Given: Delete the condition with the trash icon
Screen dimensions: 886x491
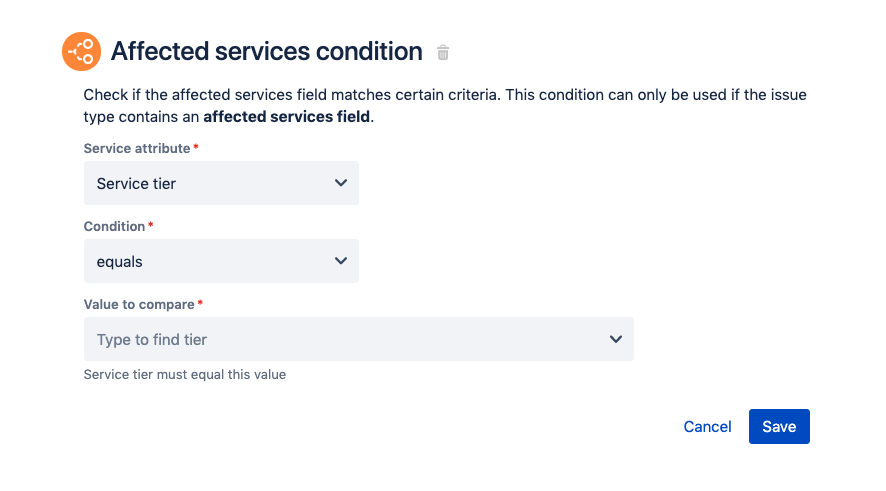Looking at the screenshot, I should coord(444,52).
